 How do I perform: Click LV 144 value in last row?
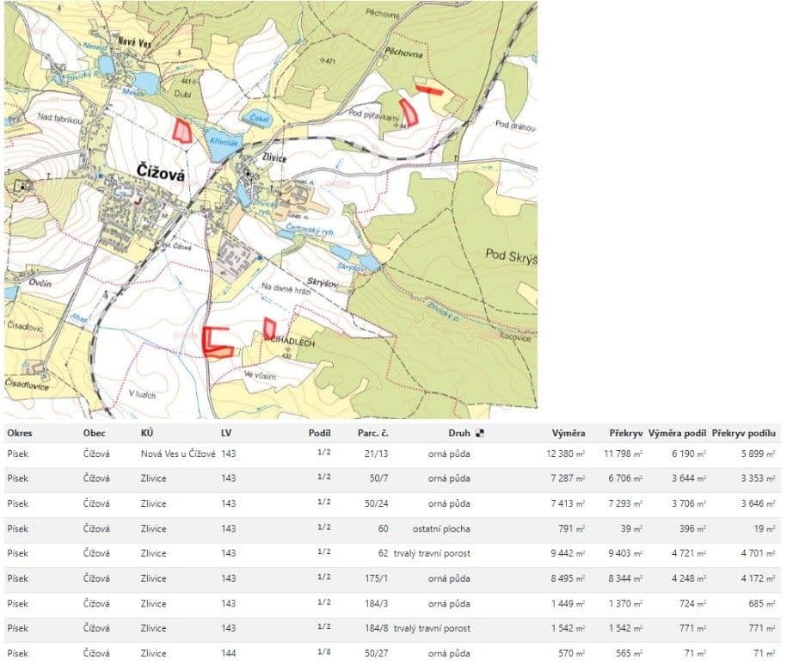pos(229,653)
